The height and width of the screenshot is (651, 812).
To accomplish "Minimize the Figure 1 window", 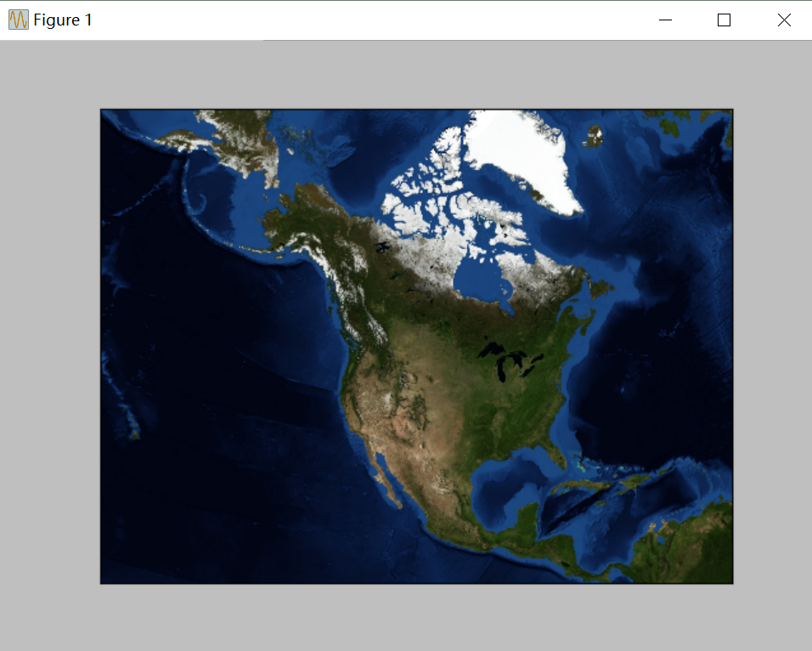I will [665, 19].
